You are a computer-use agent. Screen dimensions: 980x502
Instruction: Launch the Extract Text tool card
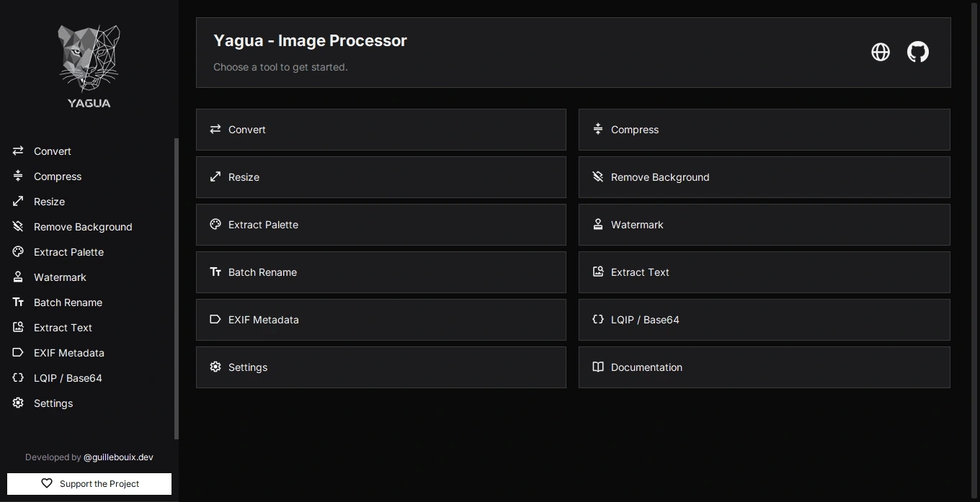point(765,272)
